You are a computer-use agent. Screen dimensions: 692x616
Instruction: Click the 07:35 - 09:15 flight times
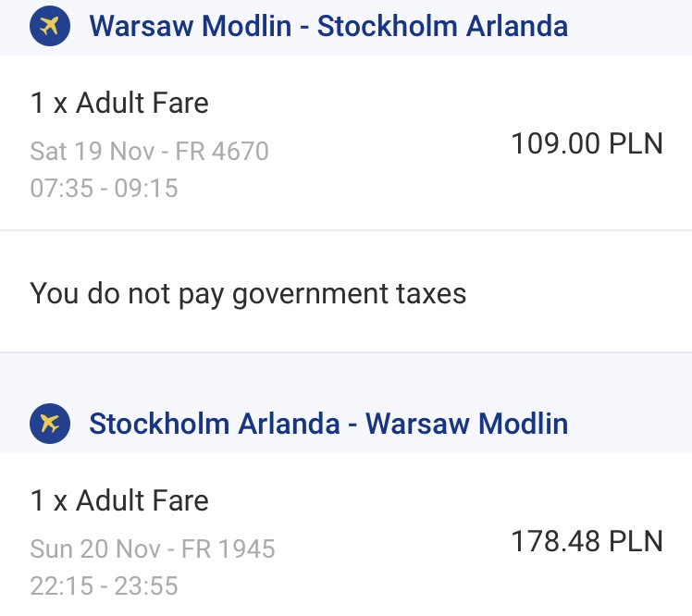[105, 188]
